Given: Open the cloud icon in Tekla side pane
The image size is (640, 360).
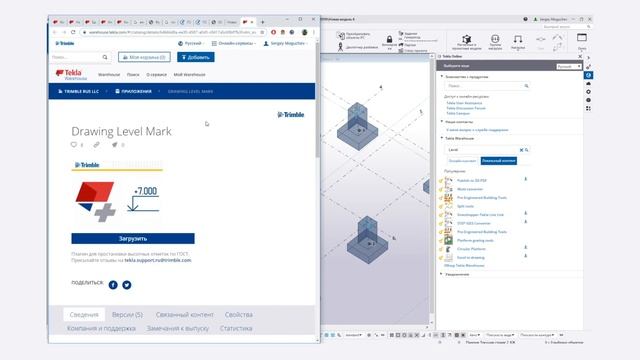Looking at the screenshot, I should [588, 83].
